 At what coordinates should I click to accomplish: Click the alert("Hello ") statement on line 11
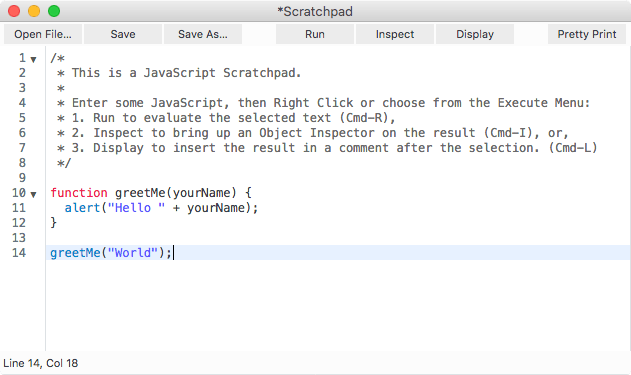pos(161,208)
